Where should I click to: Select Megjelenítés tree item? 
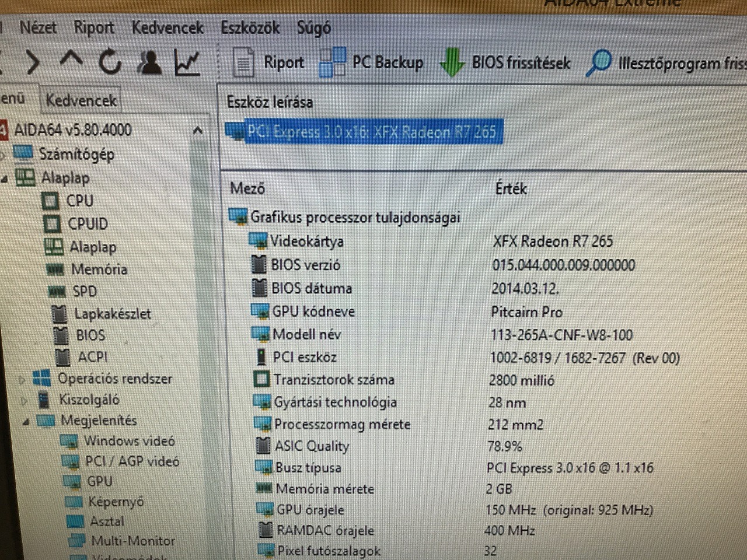click(x=99, y=421)
